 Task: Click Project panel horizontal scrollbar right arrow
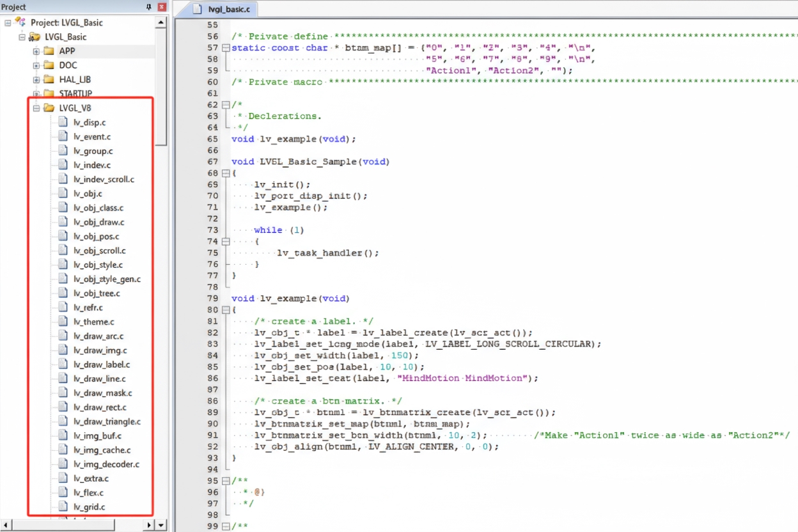(149, 525)
